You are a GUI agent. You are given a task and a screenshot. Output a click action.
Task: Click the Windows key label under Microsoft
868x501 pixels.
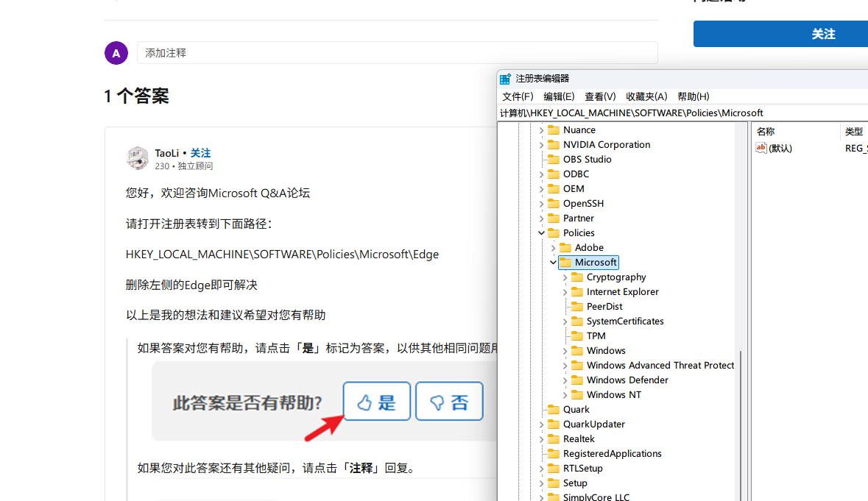[x=606, y=351]
